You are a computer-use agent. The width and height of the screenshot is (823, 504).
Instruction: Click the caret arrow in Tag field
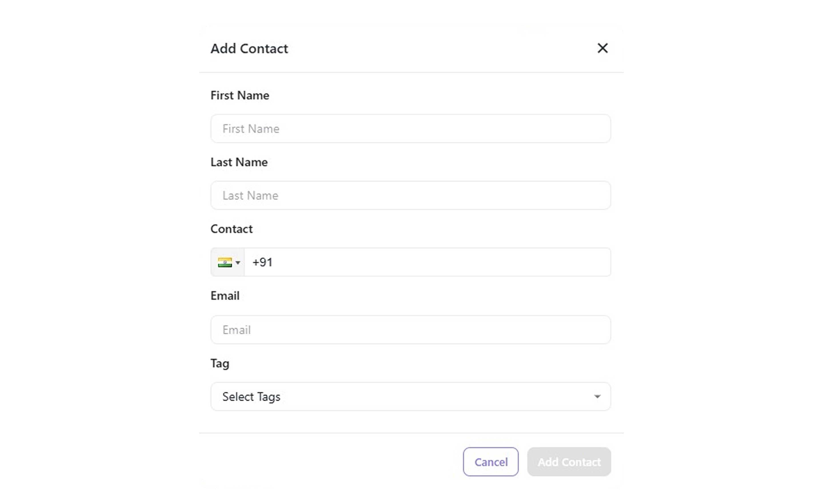[597, 397]
